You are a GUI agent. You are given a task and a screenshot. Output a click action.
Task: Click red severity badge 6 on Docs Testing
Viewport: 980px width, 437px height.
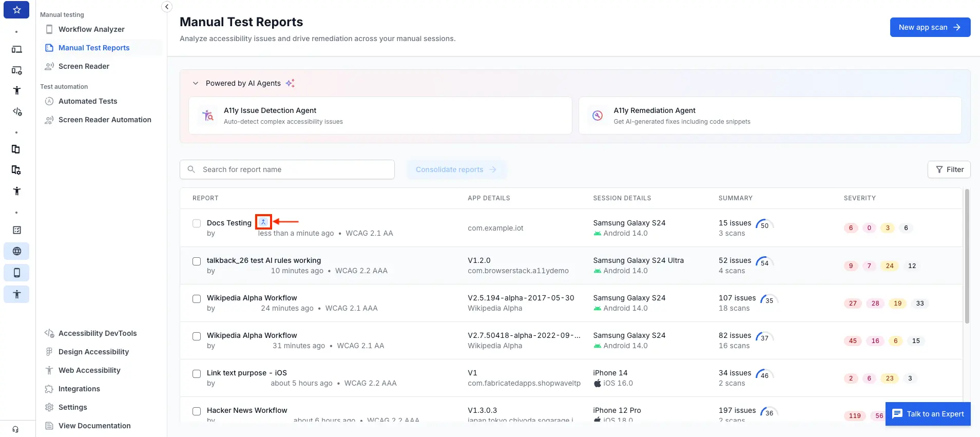point(851,228)
